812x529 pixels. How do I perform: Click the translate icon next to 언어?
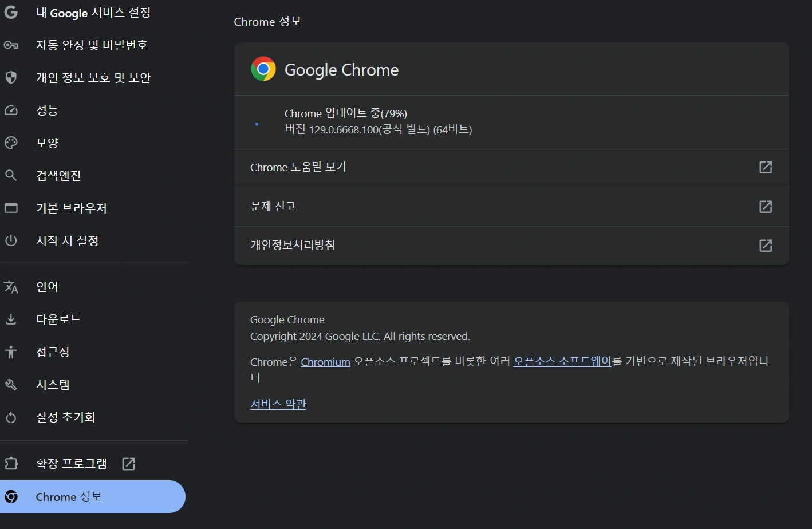click(11, 287)
